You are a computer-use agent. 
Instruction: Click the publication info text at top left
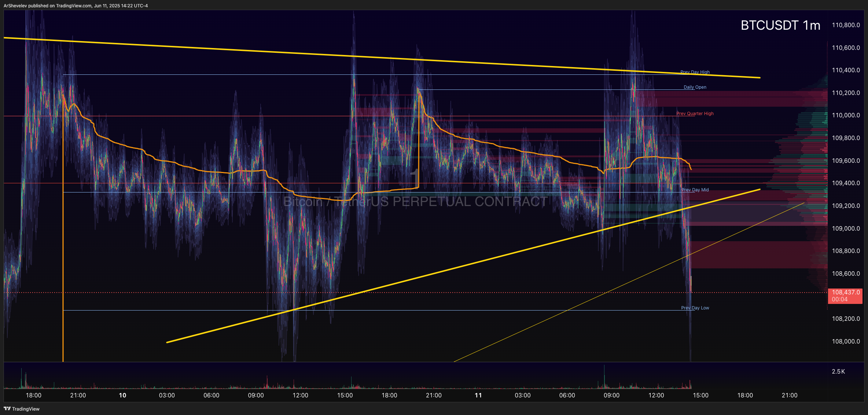76,5
